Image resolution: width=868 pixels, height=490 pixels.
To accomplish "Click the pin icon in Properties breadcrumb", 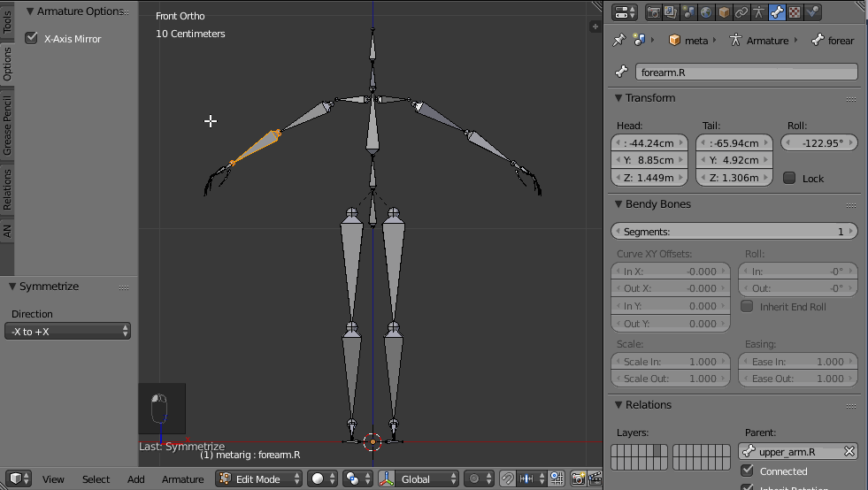I will pyautogui.click(x=618, y=40).
